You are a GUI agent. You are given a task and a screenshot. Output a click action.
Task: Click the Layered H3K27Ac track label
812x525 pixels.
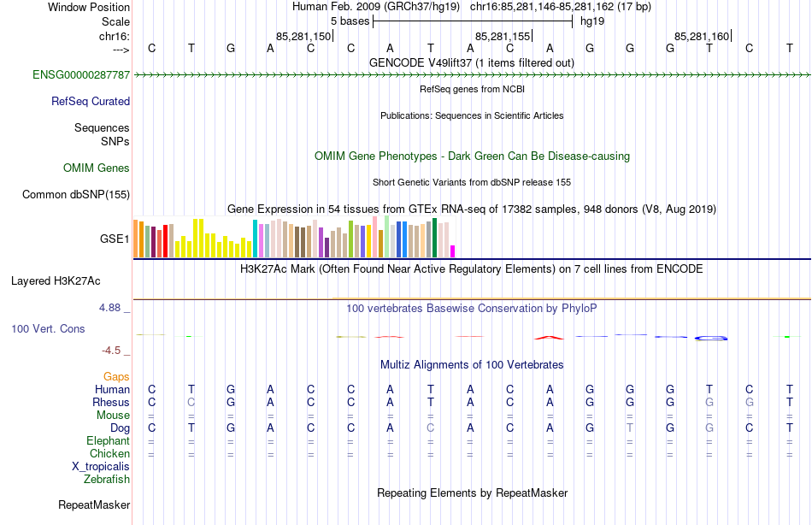coord(56,281)
